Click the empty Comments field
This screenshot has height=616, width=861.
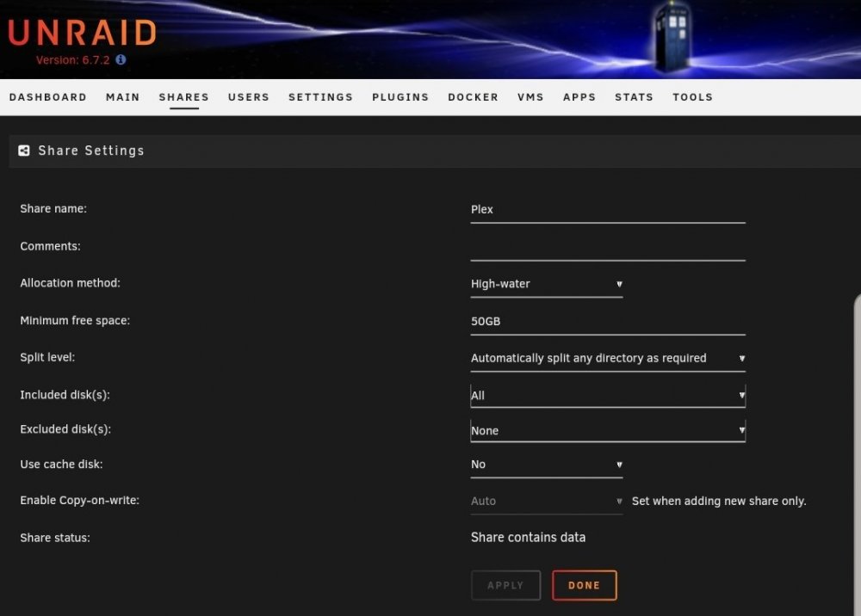tap(608, 248)
